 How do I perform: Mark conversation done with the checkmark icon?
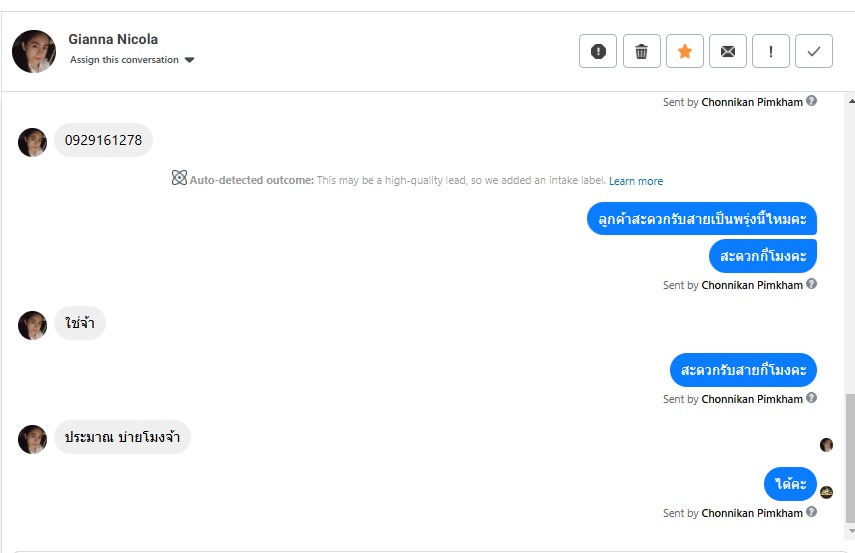click(814, 51)
